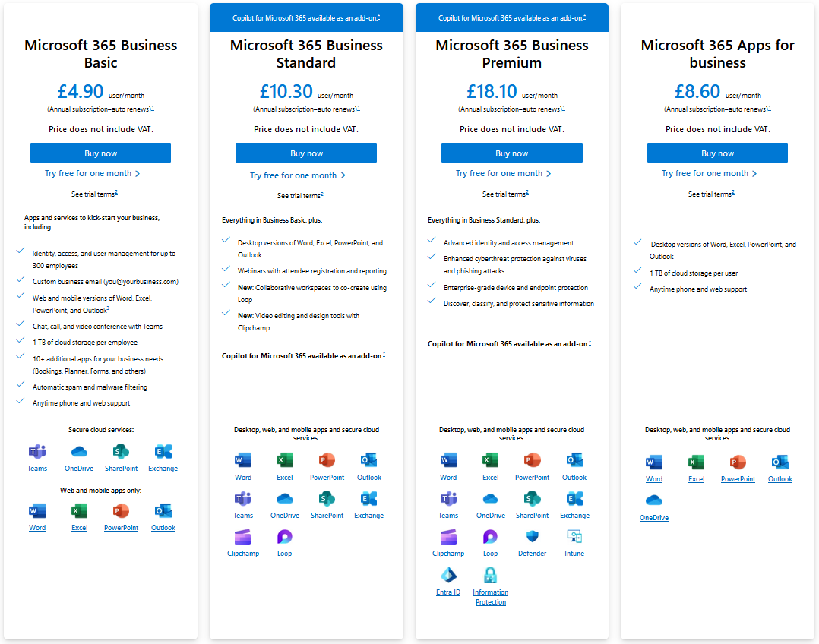Click Clipchamp icon in Business Premium plan
The image size is (819, 644).
point(448,537)
